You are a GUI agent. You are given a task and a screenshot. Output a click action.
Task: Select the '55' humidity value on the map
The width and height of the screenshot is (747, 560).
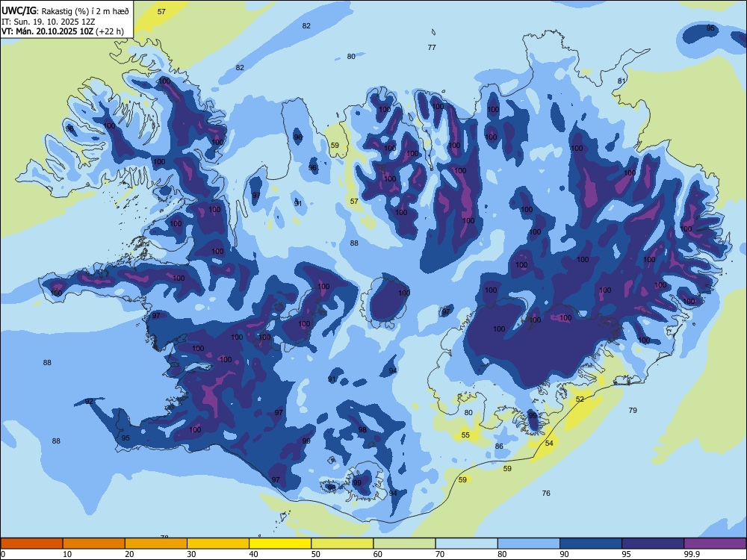465,435
